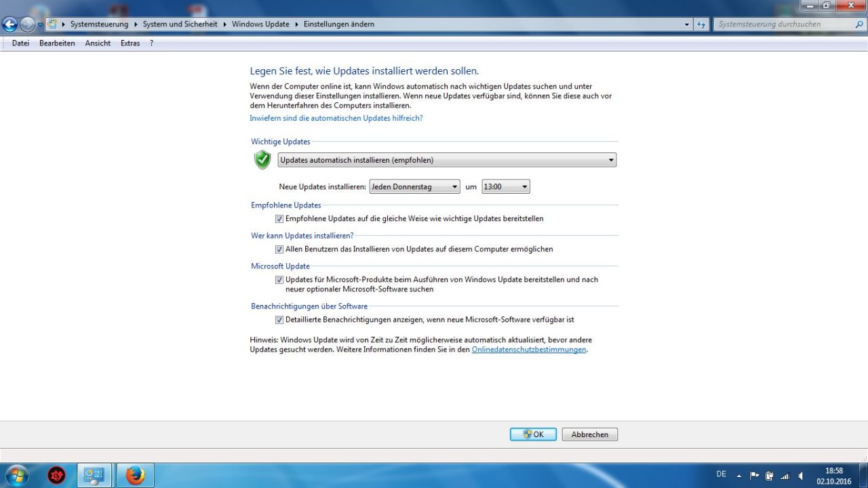The height and width of the screenshot is (488, 868).
Task: Open link Inwiefern sind die automatischen Updates hilfreich?
Action: (336, 118)
